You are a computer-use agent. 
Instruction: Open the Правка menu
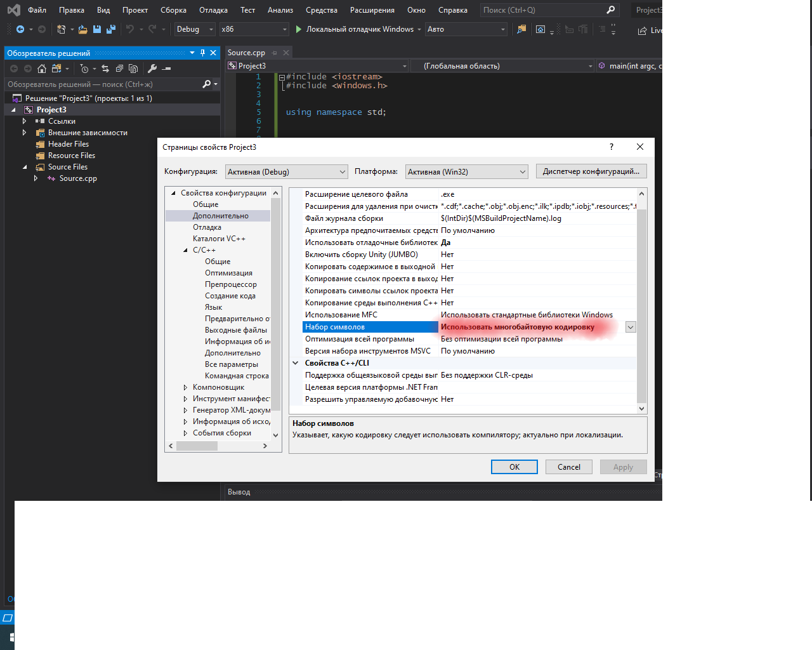pyautogui.click(x=72, y=10)
